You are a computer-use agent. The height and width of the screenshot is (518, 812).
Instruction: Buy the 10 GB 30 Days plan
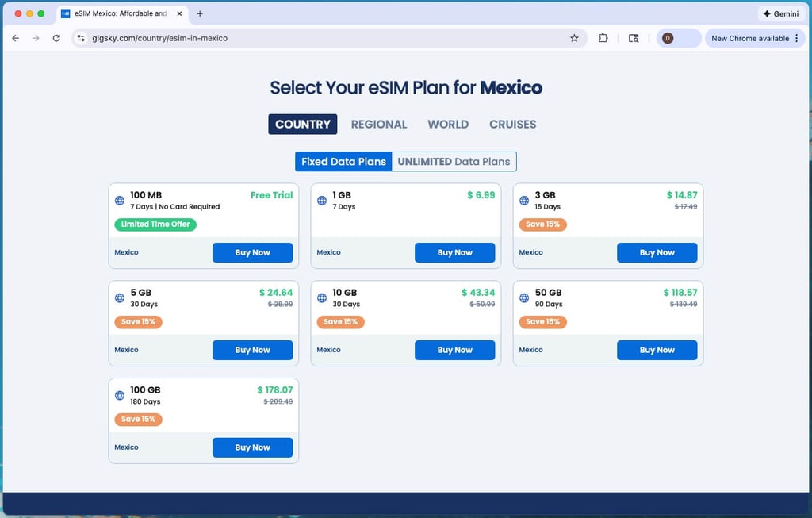pyautogui.click(x=454, y=350)
